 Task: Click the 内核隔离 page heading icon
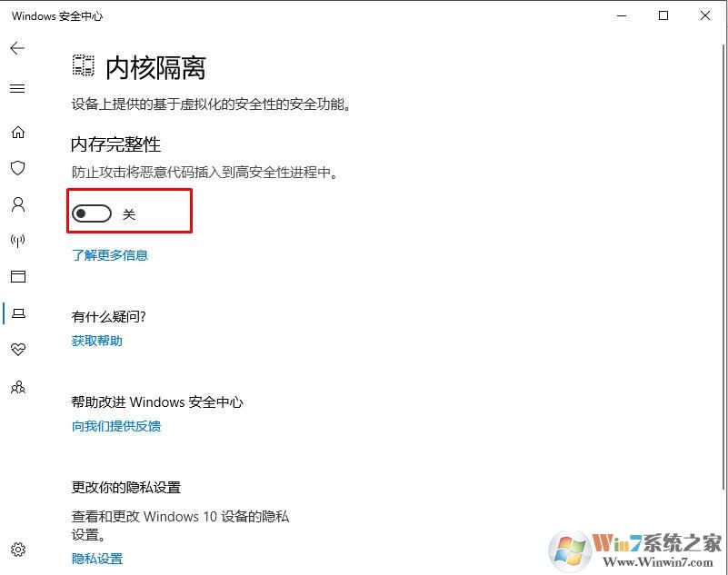[x=82, y=65]
